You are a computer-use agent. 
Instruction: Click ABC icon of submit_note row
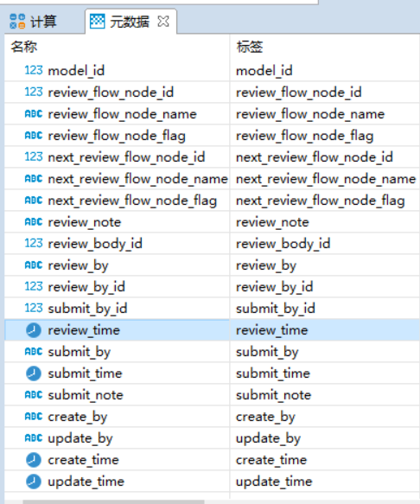click(x=34, y=395)
